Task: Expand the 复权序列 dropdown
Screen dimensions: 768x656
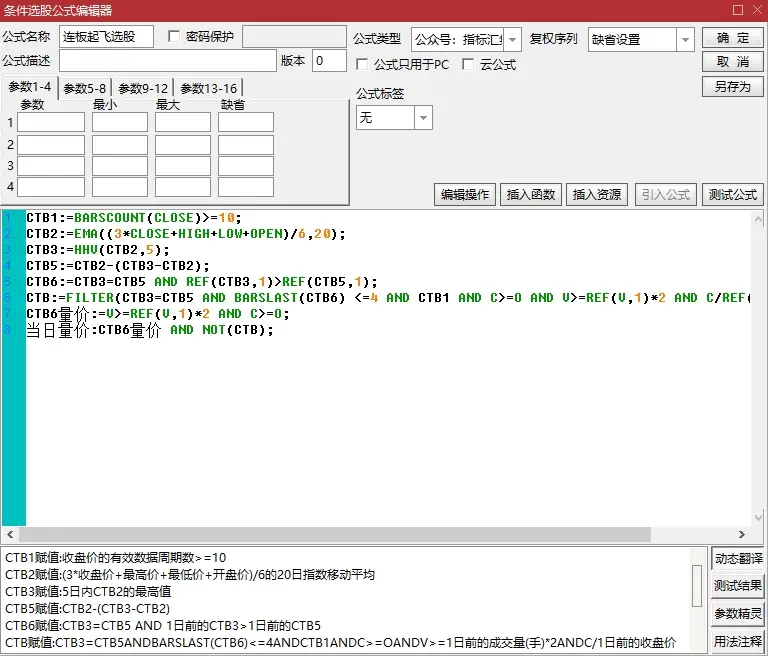Action: pyautogui.click(x=685, y=40)
